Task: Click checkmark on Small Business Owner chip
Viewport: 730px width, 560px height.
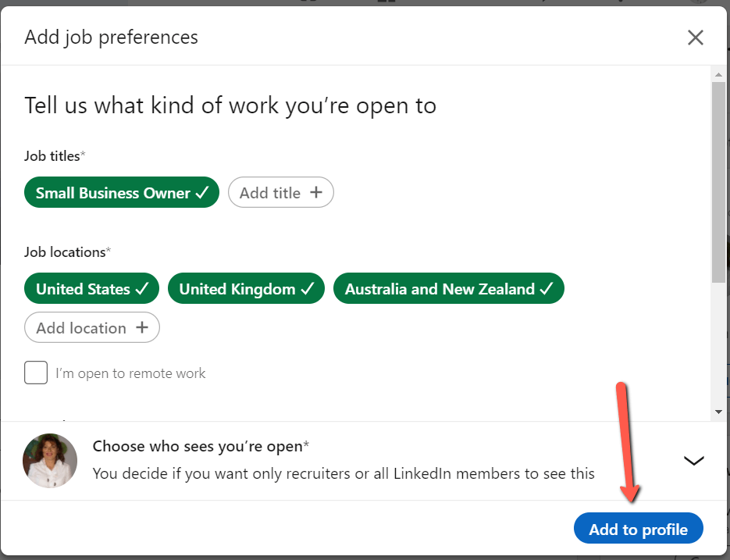Action: 202,192
